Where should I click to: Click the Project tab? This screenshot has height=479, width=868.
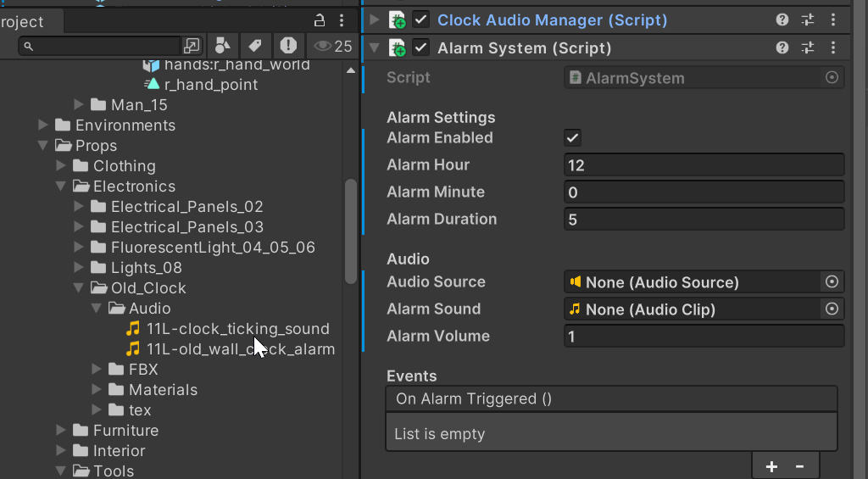click(22, 21)
